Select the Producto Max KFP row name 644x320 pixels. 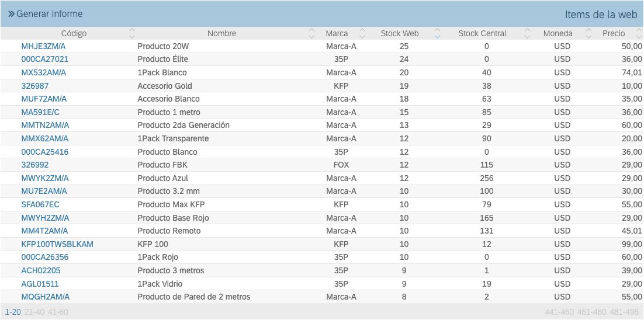[x=171, y=204]
